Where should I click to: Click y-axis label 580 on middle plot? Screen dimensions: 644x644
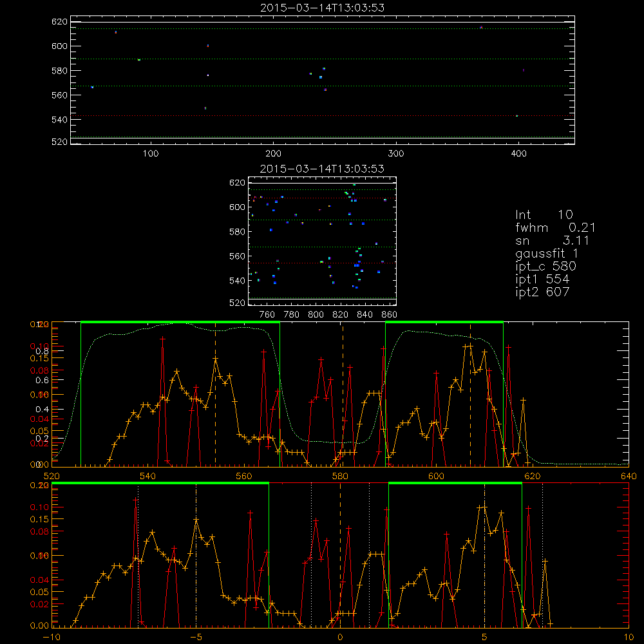pyautogui.click(x=237, y=232)
